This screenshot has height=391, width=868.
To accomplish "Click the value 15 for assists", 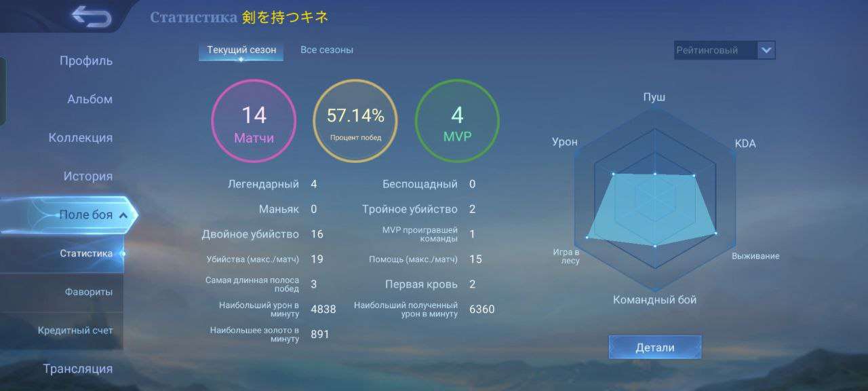I will point(475,259).
